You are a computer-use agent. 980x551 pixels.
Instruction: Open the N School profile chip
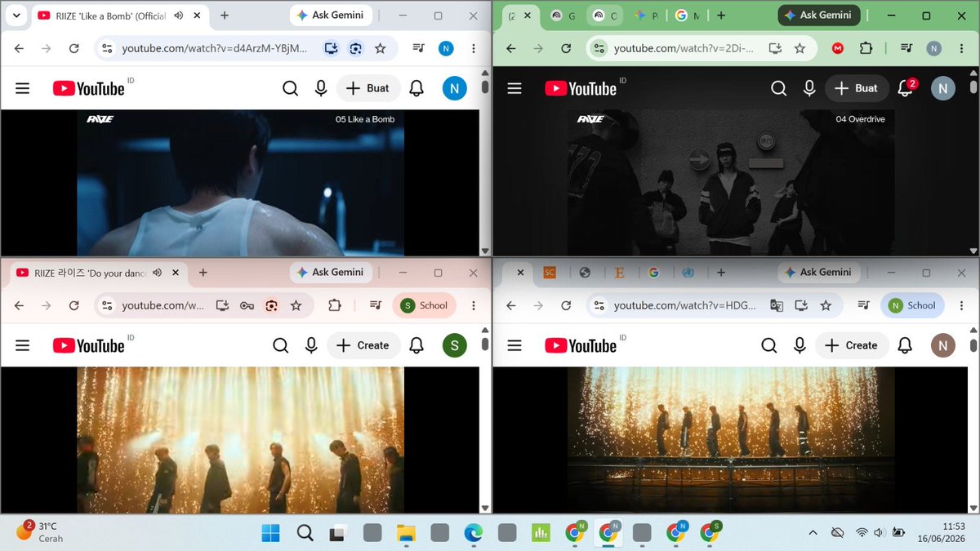click(912, 305)
